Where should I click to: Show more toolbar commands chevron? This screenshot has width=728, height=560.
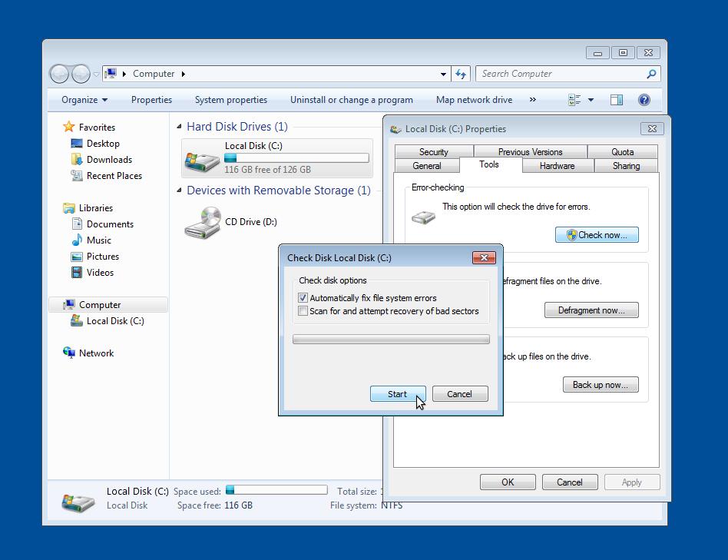532,99
